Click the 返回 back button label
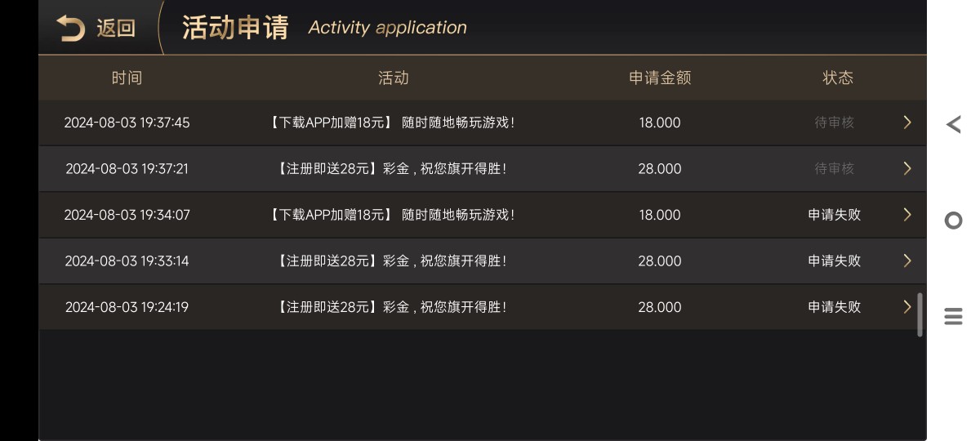Viewport: 980px width, 441px height. tap(116, 29)
